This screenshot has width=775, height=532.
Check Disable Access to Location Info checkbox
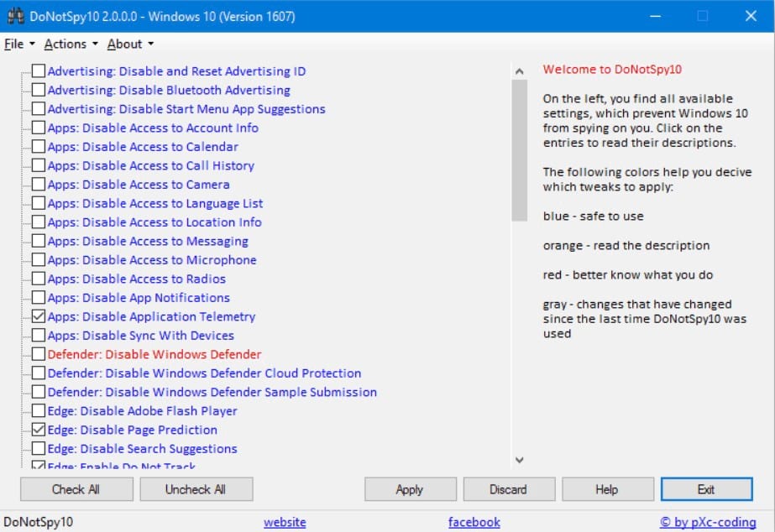pyautogui.click(x=39, y=222)
